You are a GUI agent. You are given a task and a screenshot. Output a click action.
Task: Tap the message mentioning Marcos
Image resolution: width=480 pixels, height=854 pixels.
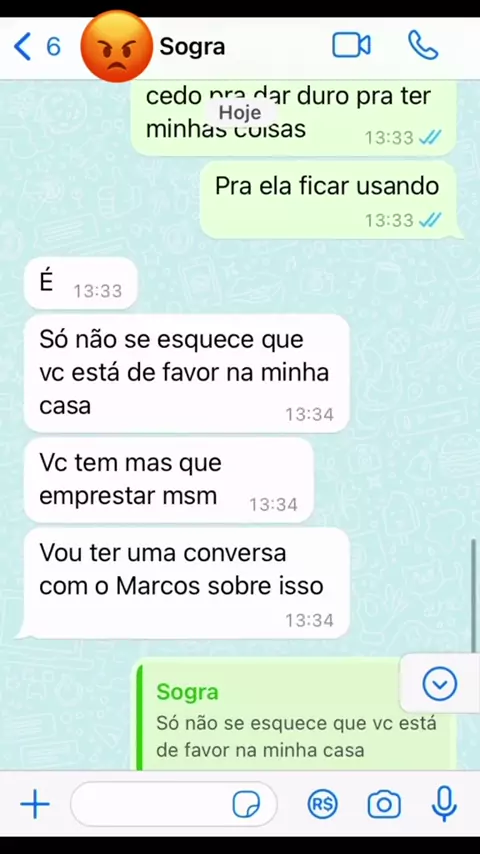coord(186,583)
